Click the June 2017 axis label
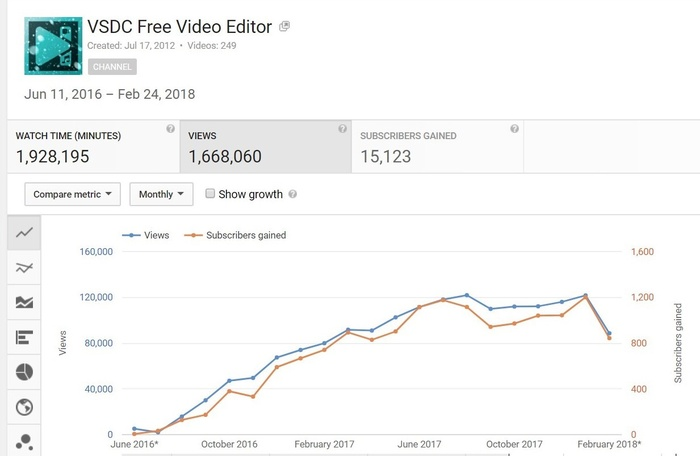The width and height of the screenshot is (700, 456). click(x=419, y=444)
